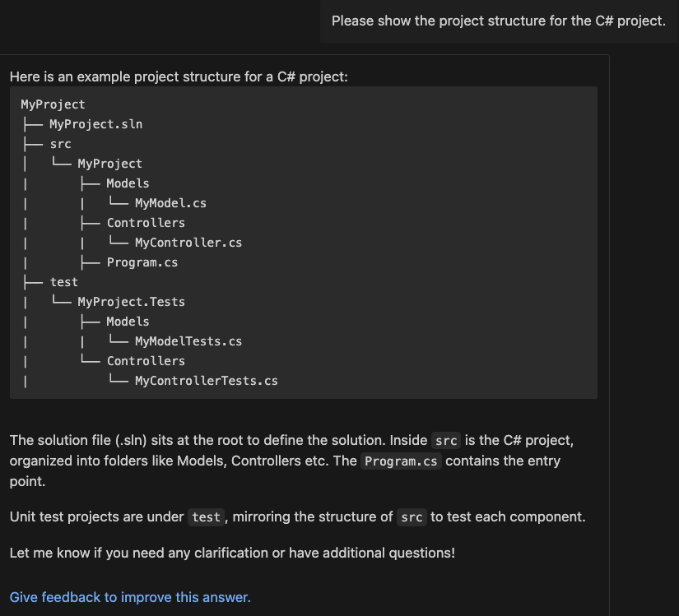Click inline "src" chip after "Inside"

tap(446, 441)
